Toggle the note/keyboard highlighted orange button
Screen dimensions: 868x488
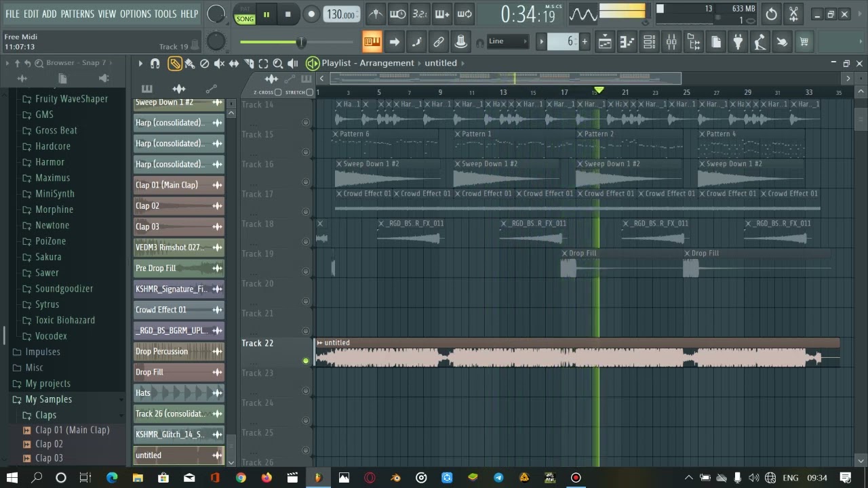(x=372, y=42)
